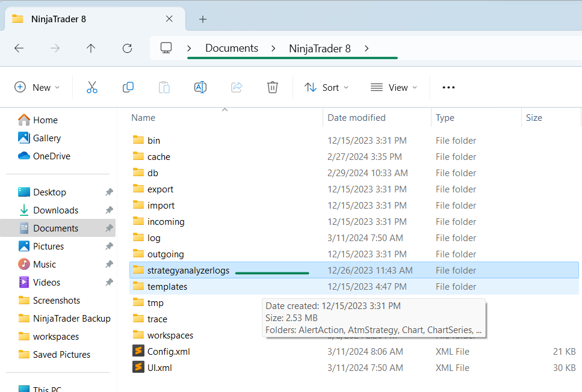582x392 pixels.
Task: Click the Documents breadcrumb link
Action: click(232, 48)
